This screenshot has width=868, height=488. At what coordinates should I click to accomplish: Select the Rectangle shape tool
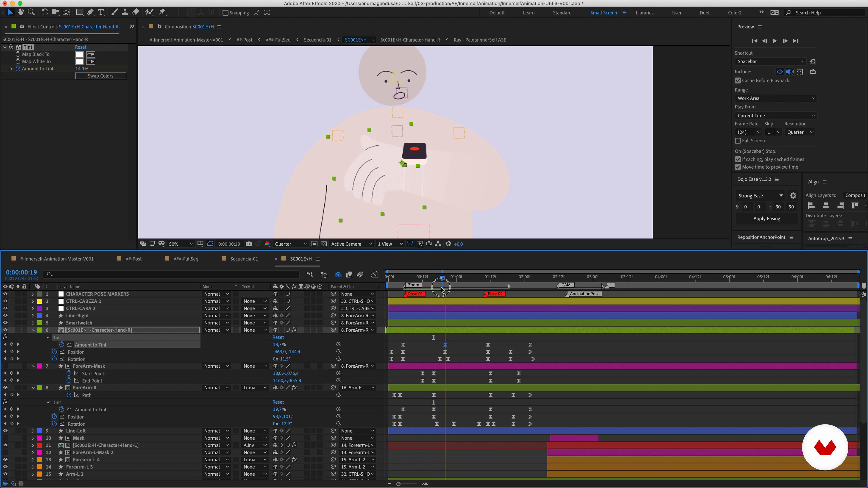(80, 12)
